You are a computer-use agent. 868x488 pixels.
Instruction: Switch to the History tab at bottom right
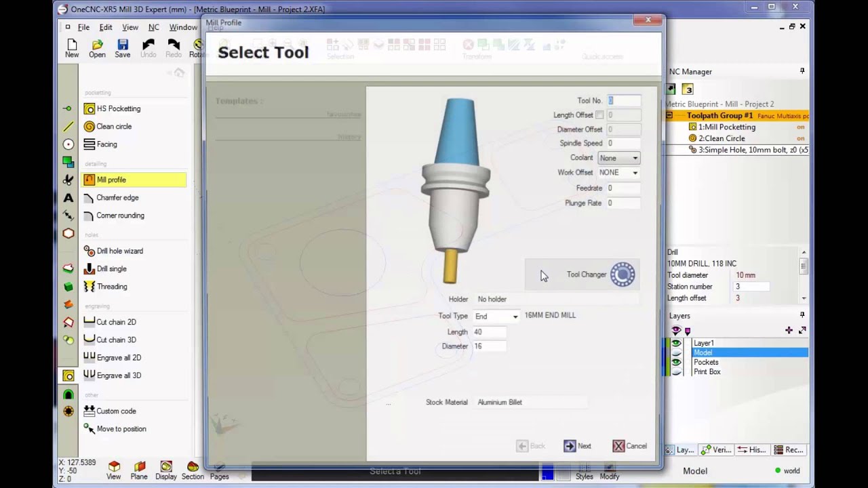[751, 450]
